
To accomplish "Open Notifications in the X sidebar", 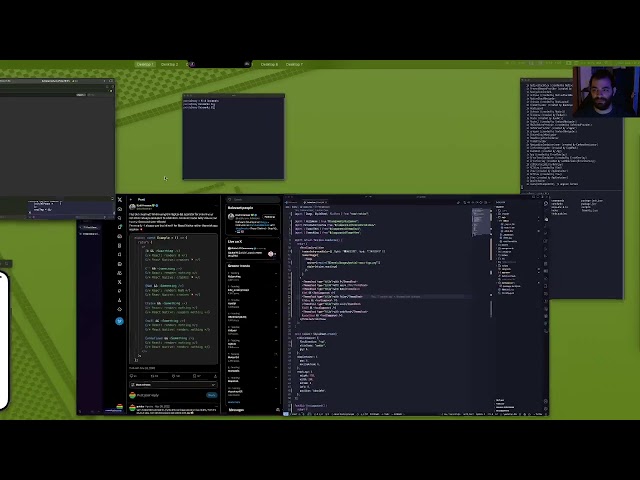I will point(120,227).
